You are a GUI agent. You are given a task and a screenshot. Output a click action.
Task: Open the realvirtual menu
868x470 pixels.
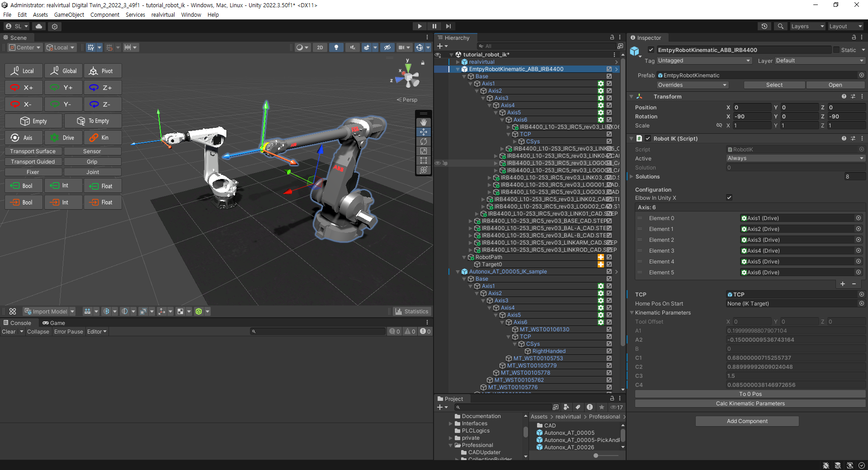click(x=163, y=14)
